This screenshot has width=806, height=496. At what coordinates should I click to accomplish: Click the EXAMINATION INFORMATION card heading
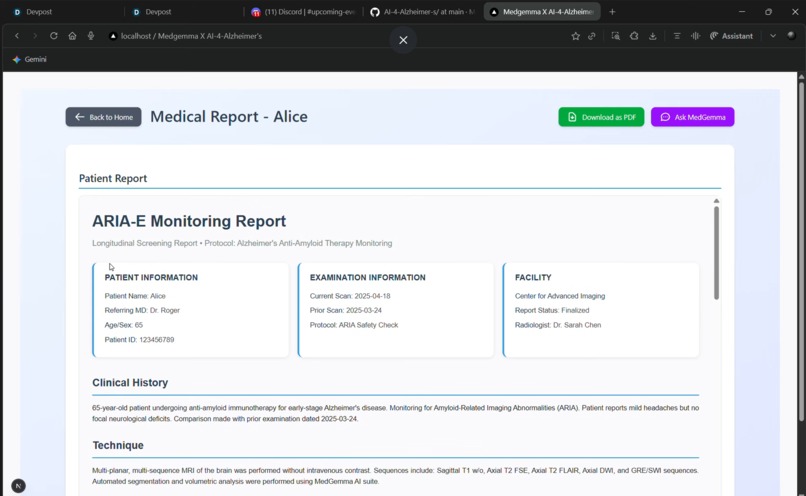point(368,278)
